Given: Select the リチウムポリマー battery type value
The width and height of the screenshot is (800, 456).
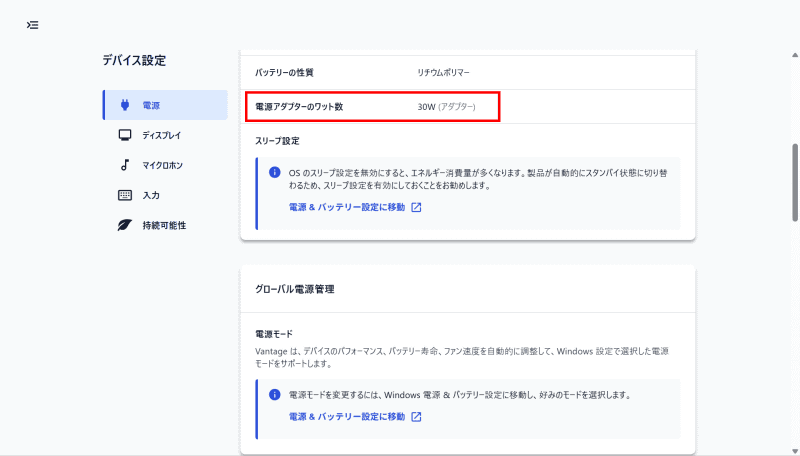Looking at the screenshot, I should pos(443,72).
